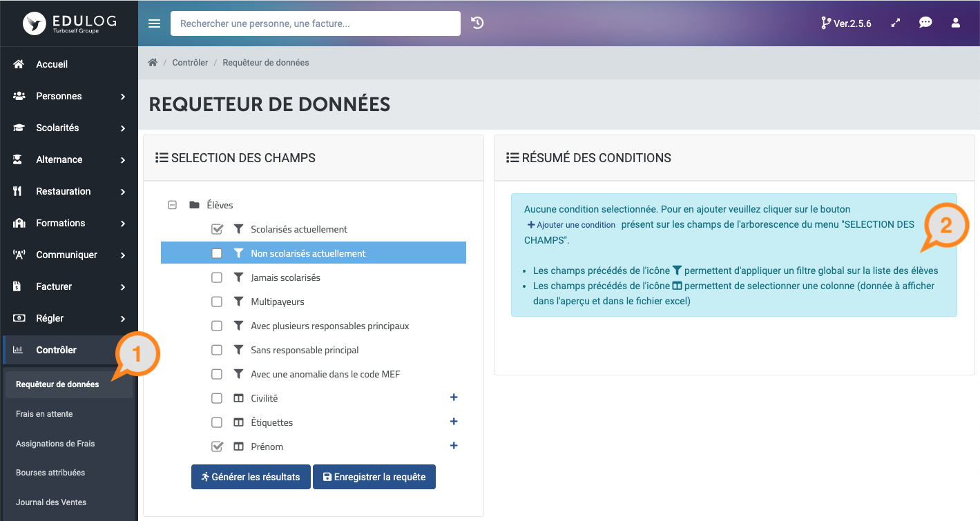Expand Facturer submenu chevron

(123, 287)
